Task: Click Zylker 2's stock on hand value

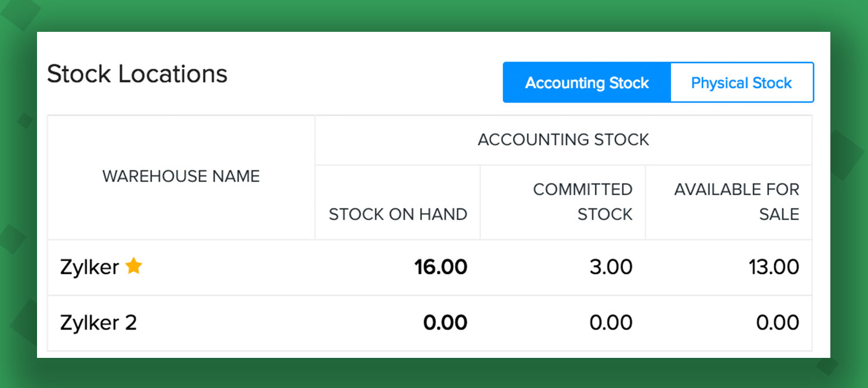Action: pyautogui.click(x=445, y=323)
